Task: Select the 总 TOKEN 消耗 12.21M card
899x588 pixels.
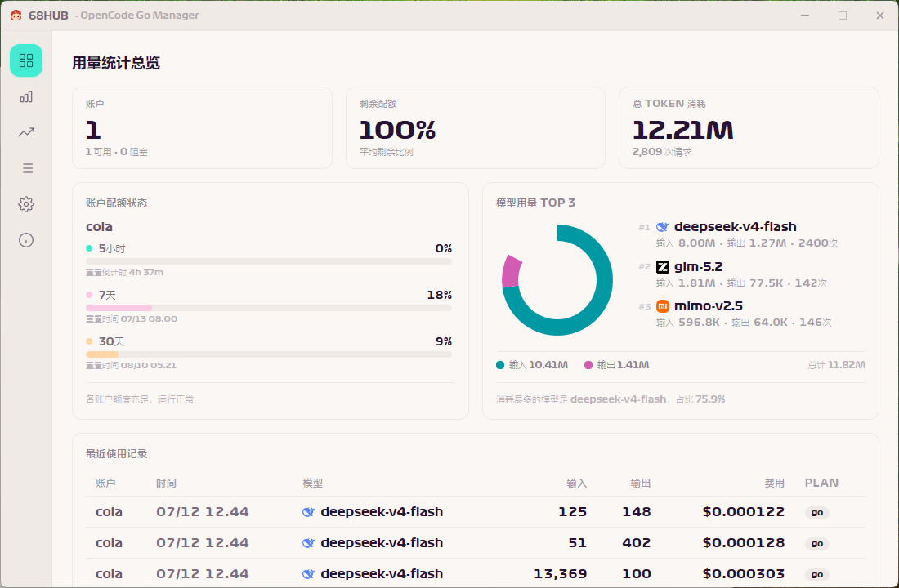Action: point(749,127)
